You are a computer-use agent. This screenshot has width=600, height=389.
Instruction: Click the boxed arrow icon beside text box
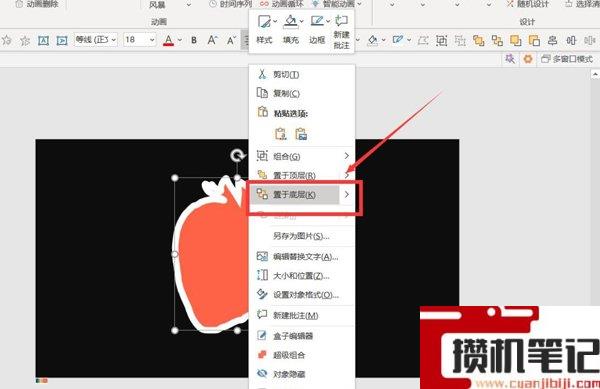(62, 40)
